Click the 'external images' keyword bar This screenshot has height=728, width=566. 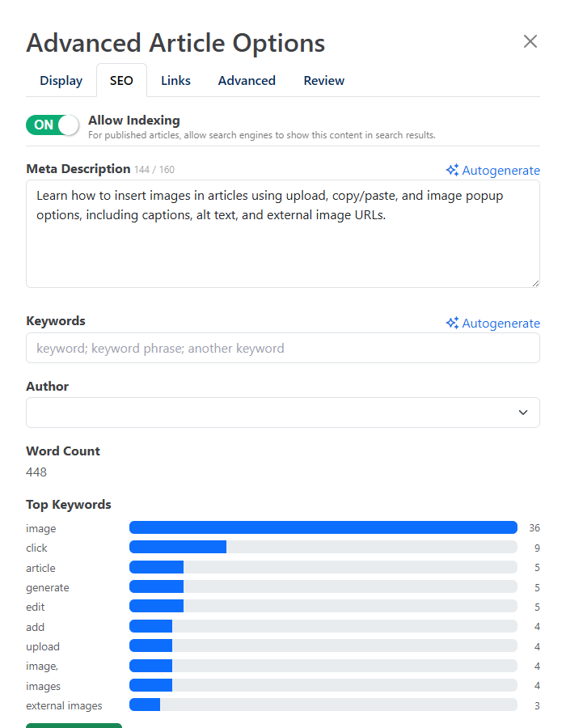click(323, 705)
